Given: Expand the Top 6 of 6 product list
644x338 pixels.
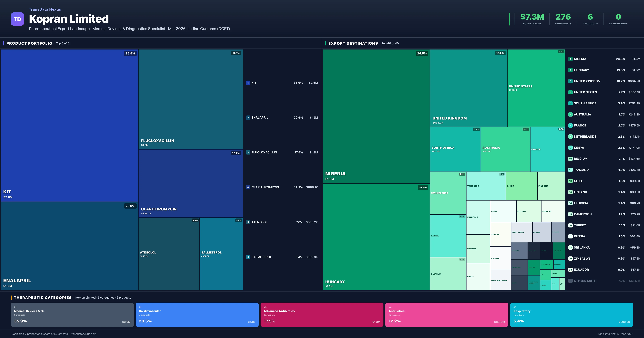Looking at the screenshot, I should pyautogui.click(x=63, y=43).
